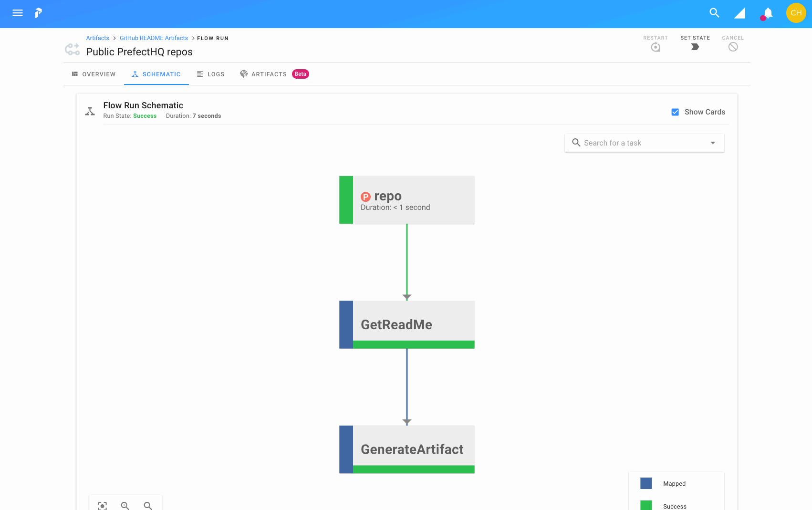812x510 pixels.
Task: Click the fit-to-view center icon
Action: (x=102, y=506)
